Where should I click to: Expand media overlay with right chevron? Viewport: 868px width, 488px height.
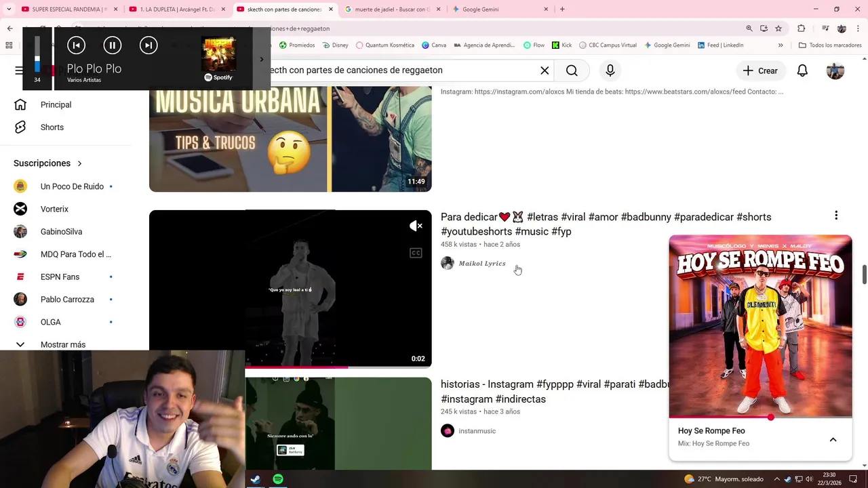coord(262,59)
